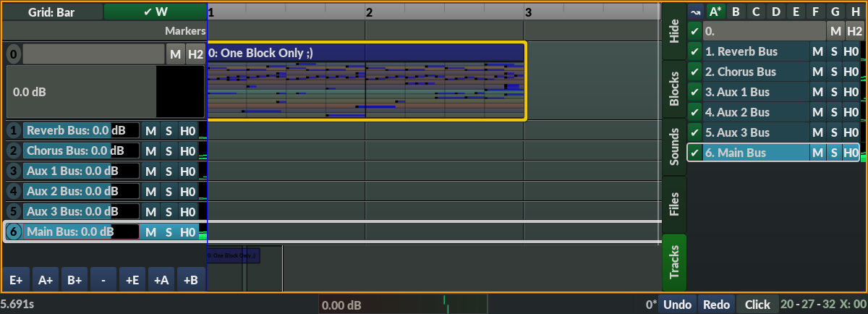The height and width of the screenshot is (314, 868).
Task: Open the Grid: Bar selector
Action: tap(51, 12)
